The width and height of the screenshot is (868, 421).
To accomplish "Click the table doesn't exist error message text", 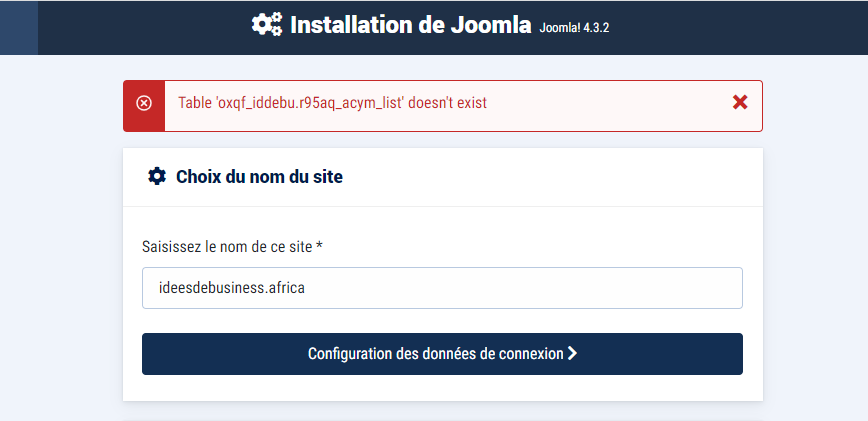I will click(332, 103).
